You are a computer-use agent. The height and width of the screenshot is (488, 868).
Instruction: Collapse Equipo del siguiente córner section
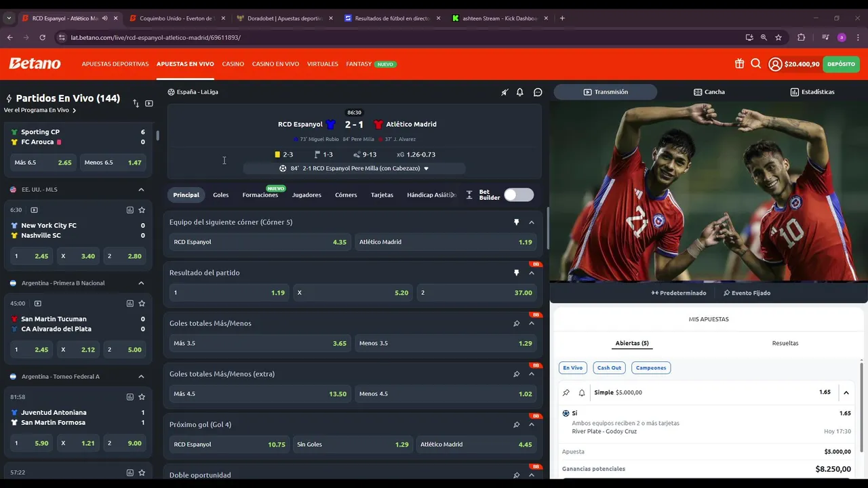coord(532,222)
